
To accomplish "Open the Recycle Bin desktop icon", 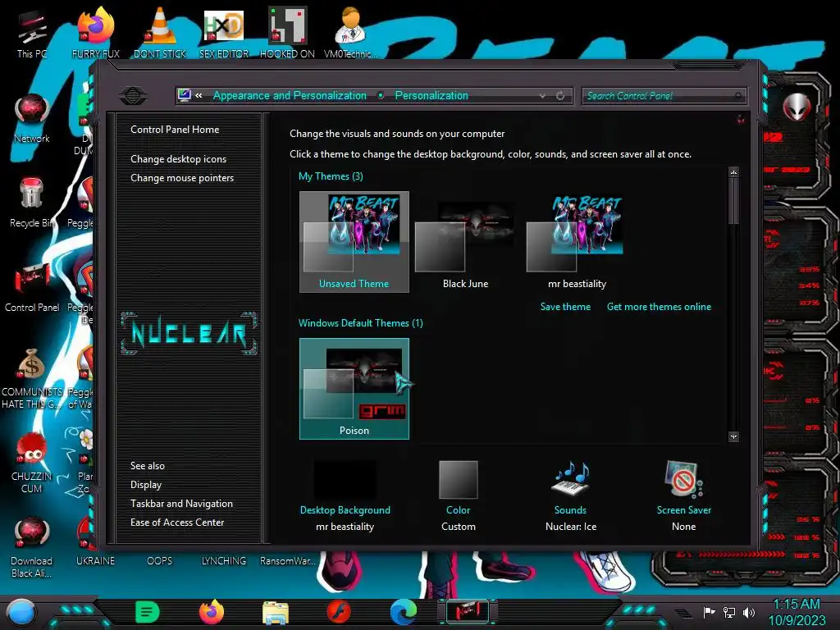I will pos(32,203).
